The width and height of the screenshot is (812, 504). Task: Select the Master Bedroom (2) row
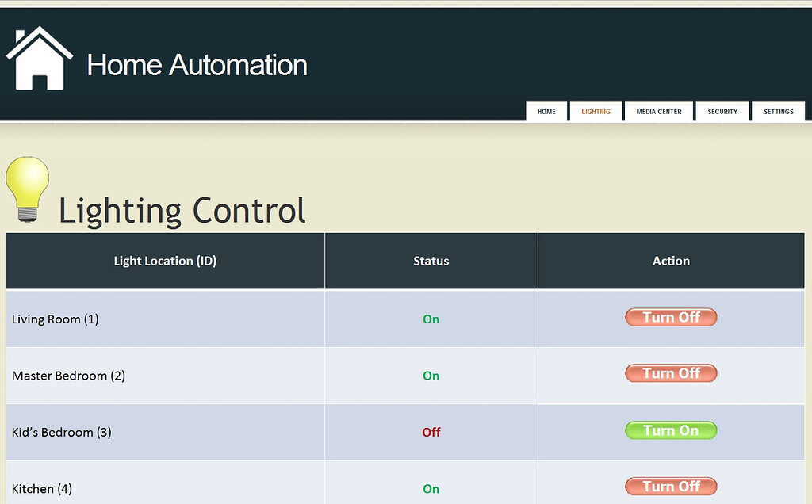coord(67,376)
